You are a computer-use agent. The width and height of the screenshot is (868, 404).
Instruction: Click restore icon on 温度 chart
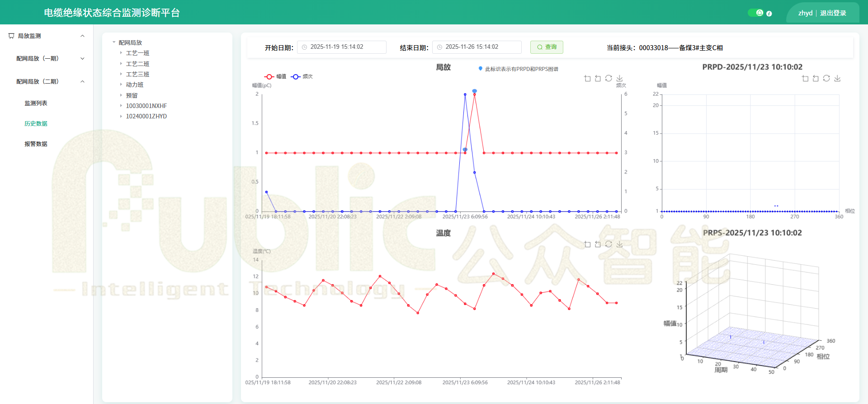point(609,244)
